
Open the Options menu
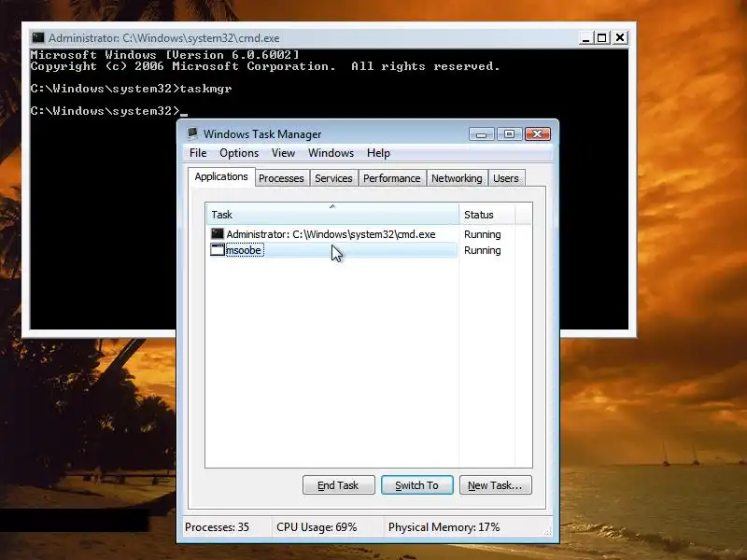pyautogui.click(x=239, y=153)
